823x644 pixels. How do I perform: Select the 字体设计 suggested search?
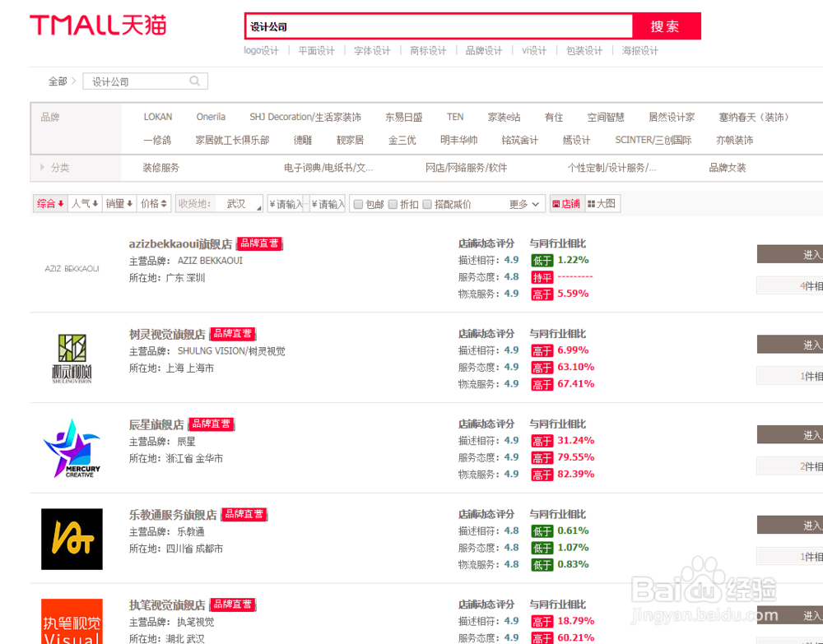pos(372,50)
